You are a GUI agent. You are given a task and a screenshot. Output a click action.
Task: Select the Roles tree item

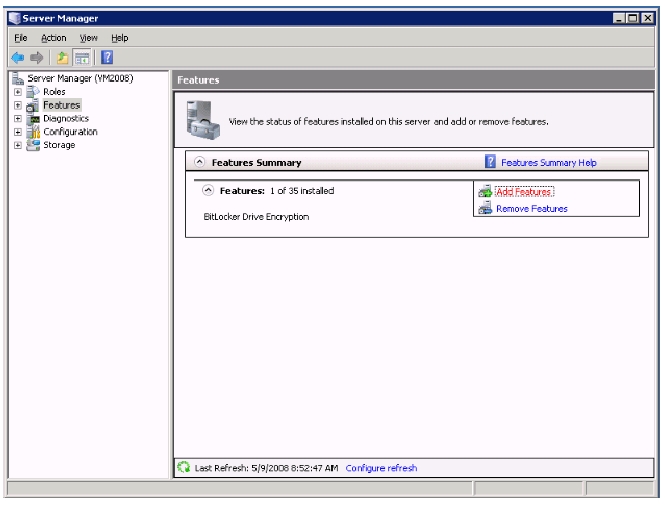(54, 92)
